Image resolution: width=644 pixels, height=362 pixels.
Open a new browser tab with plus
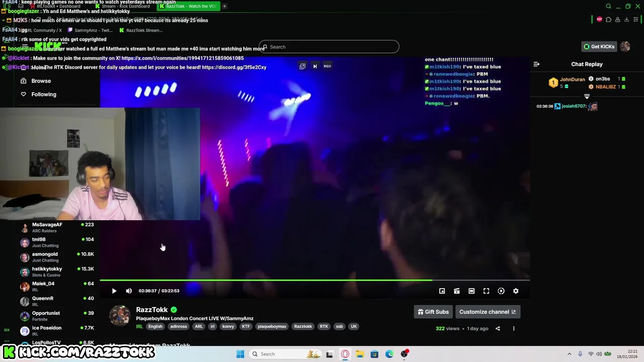(224, 6)
